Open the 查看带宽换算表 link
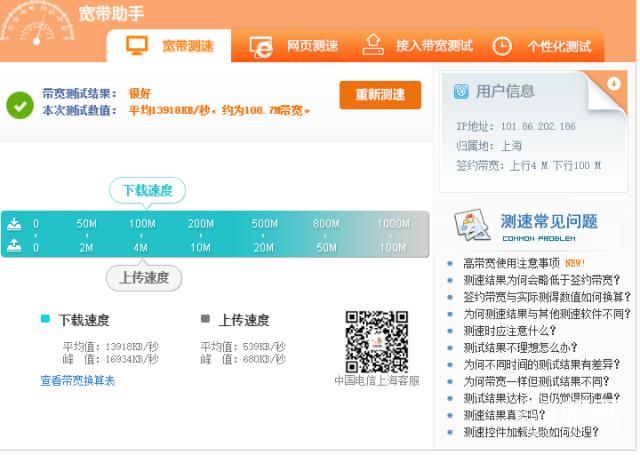Viewport: 640px width, 455px height. coord(78,381)
